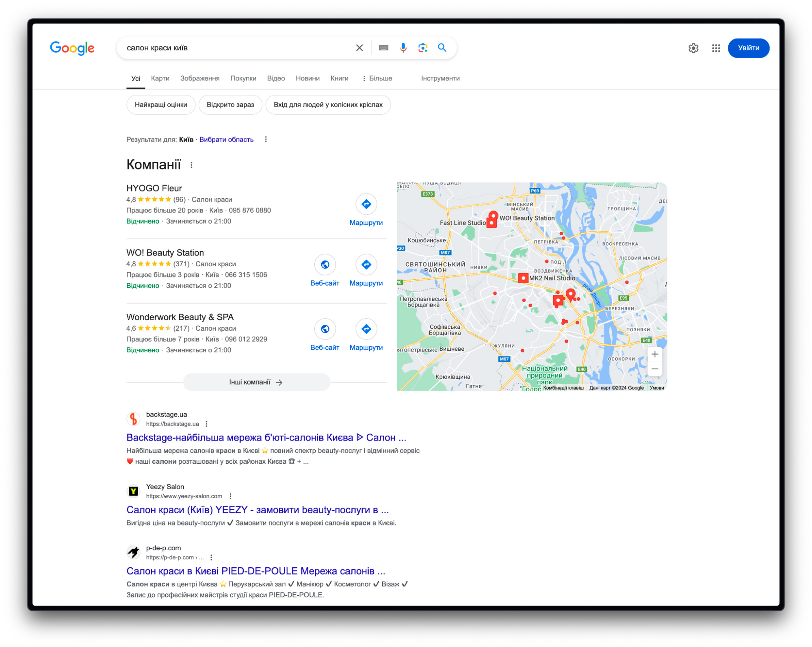Open the Wonderwork Beauty & SPA listing
The width and height of the screenshot is (812, 647).
[x=180, y=317]
